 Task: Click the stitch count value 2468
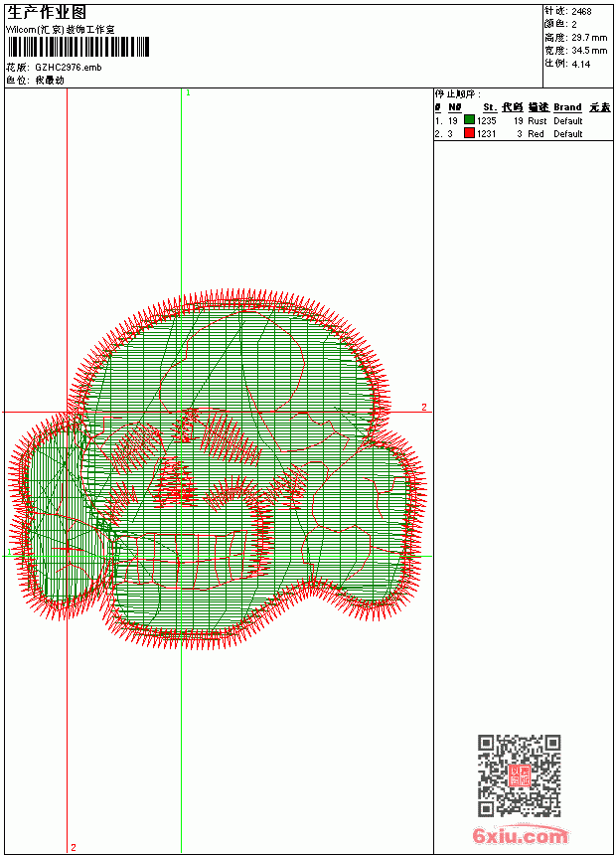[x=581, y=12]
